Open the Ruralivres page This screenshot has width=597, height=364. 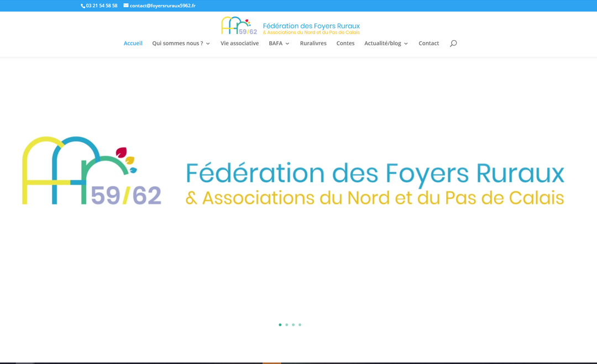pos(313,44)
